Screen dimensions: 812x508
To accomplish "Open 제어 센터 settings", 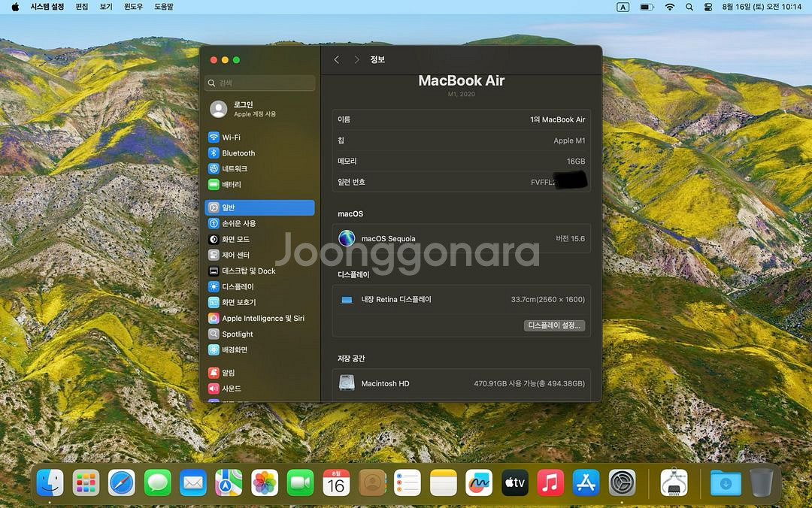I will pyautogui.click(x=259, y=255).
